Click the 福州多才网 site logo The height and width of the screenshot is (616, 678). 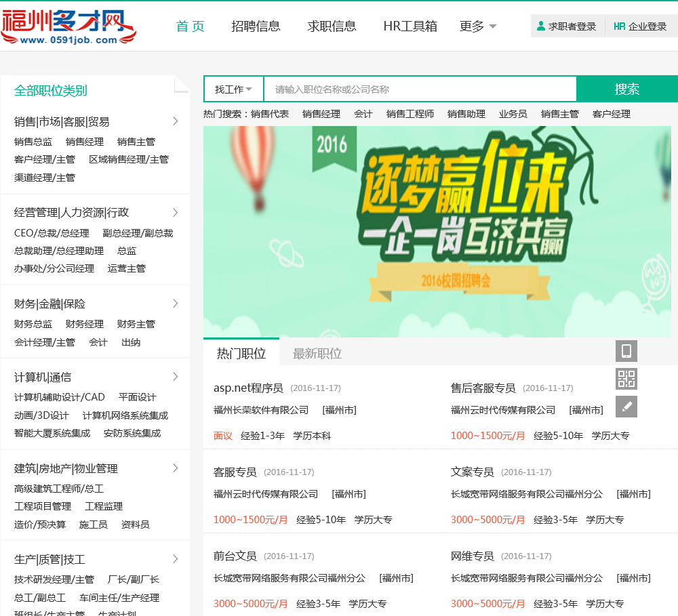[x=68, y=26]
